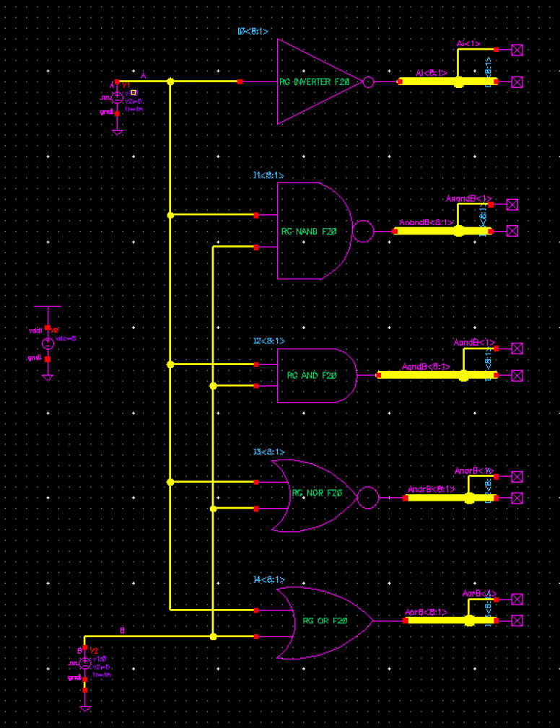Click the AnandB<1> wire label
The width and height of the screenshot is (560, 728).
pyautogui.click(x=469, y=198)
